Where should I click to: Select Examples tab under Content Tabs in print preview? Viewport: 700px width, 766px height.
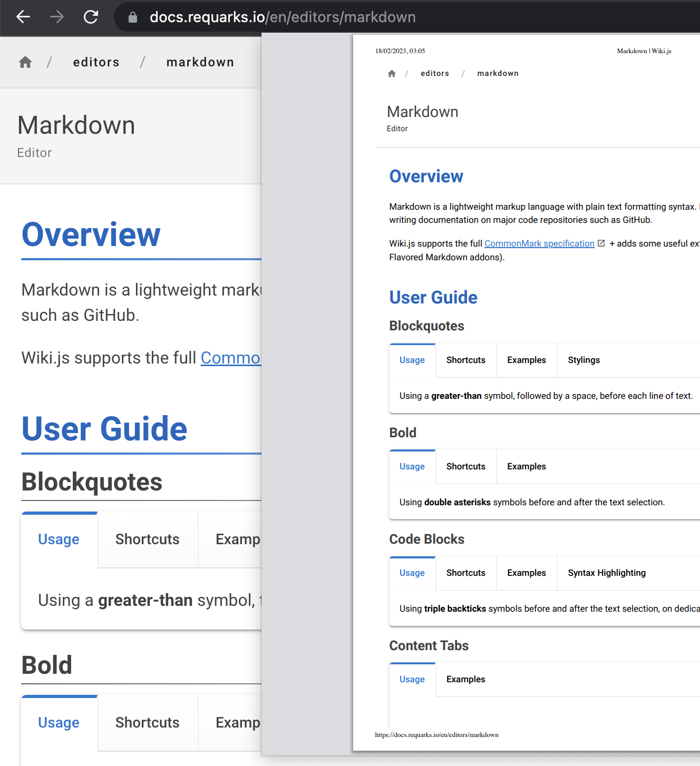466,680
